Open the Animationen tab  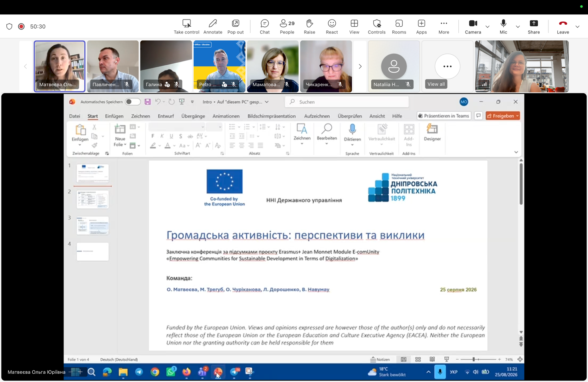pyautogui.click(x=226, y=116)
